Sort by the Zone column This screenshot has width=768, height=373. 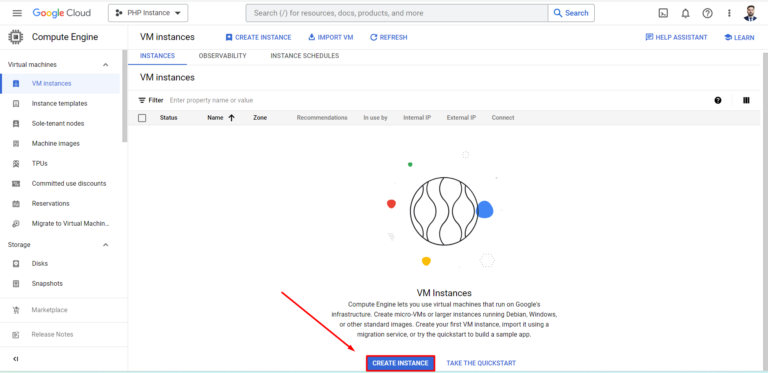tap(260, 118)
